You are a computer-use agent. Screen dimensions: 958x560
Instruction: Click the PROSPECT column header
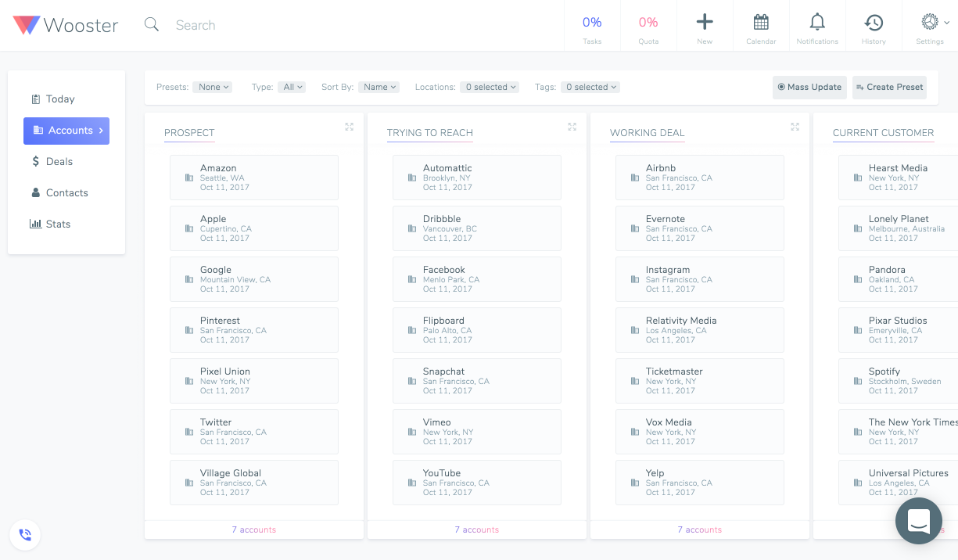[189, 133]
